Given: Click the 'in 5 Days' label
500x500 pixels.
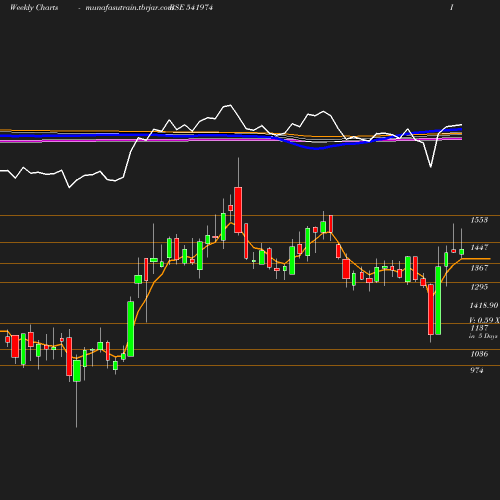Looking at the screenshot, I should click(483, 336).
